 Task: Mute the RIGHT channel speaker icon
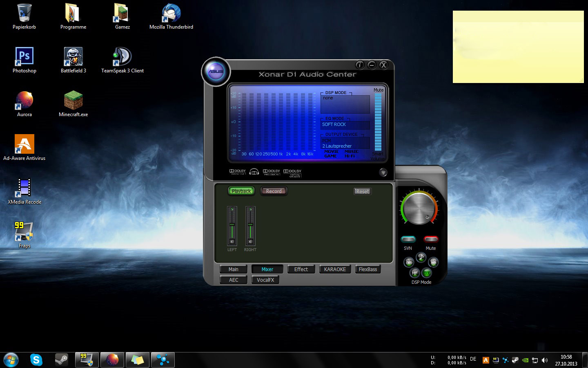(x=250, y=242)
